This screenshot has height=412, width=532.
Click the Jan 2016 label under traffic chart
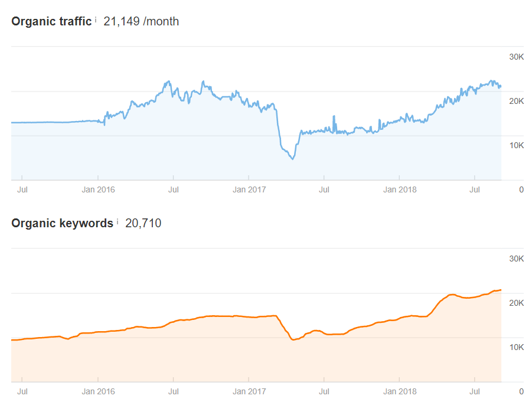(x=98, y=189)
